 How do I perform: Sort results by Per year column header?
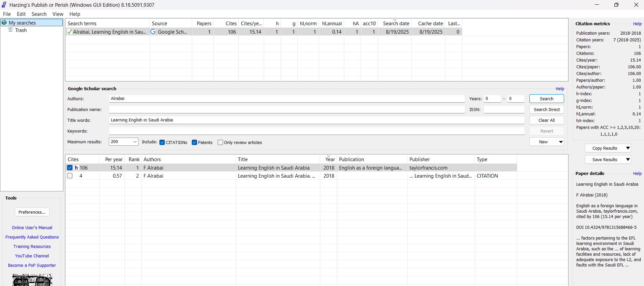click(x=112, y=159)
